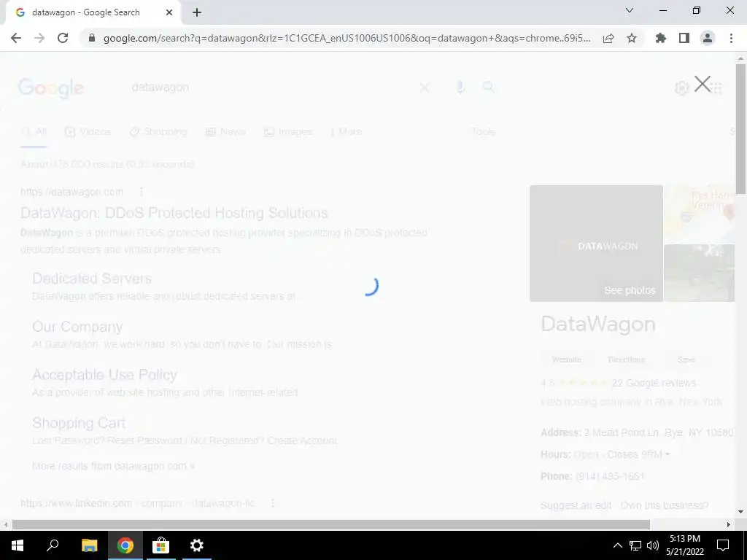Open the Windows Start menu

[x=18, y=545]
